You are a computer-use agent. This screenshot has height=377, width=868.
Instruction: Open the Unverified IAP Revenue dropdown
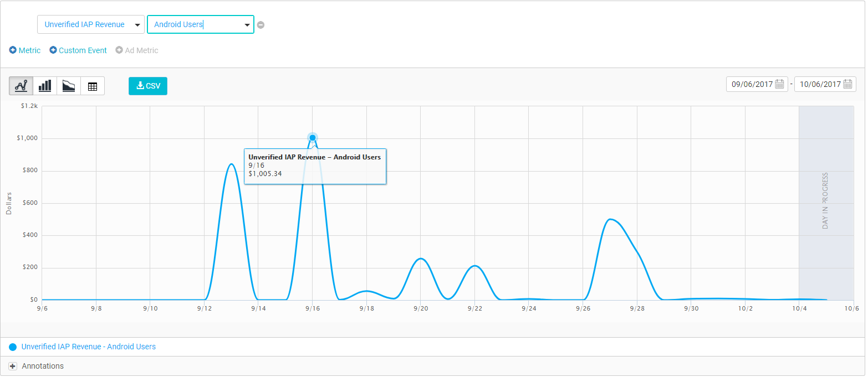point(91,24)
